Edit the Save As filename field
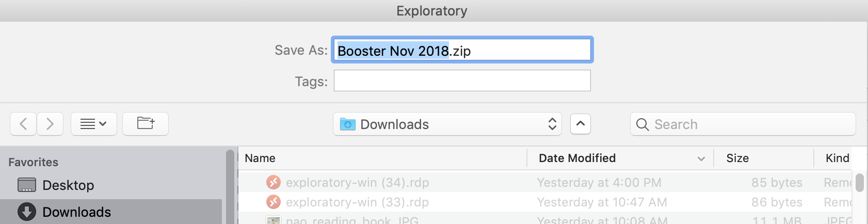This screenshot has height=224, width=868. [462, 50]
